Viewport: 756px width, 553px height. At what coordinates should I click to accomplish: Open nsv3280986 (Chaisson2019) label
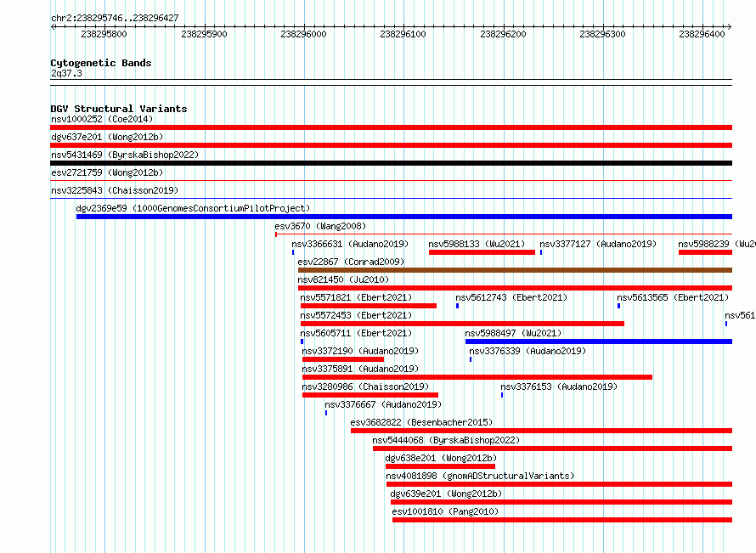click(365, 387)
